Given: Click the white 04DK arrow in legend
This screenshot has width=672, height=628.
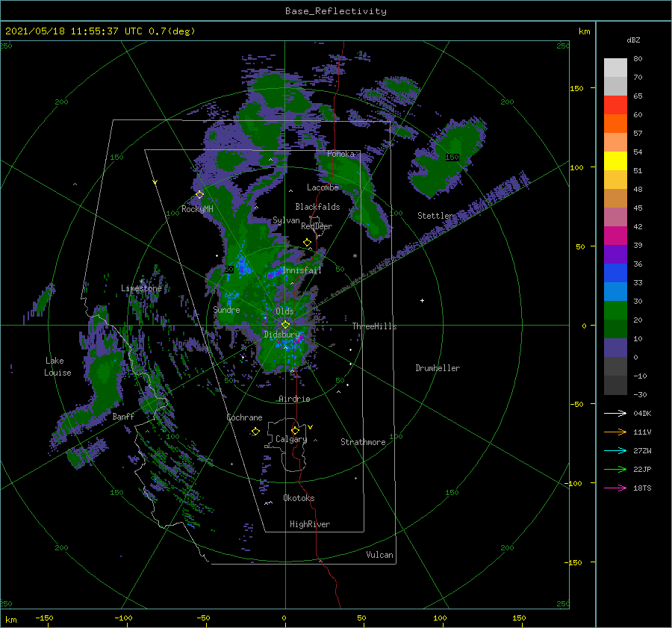Looking at the screenshot, I should tap(615, 413).
